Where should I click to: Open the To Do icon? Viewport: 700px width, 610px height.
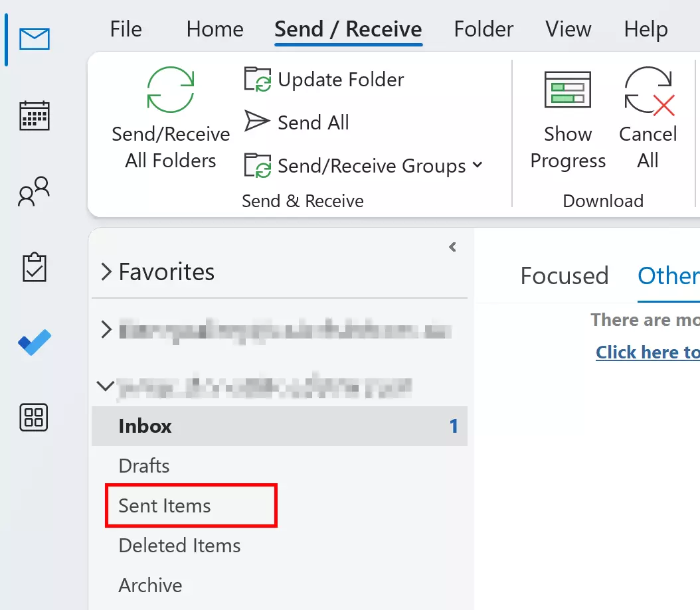point(33,343)
